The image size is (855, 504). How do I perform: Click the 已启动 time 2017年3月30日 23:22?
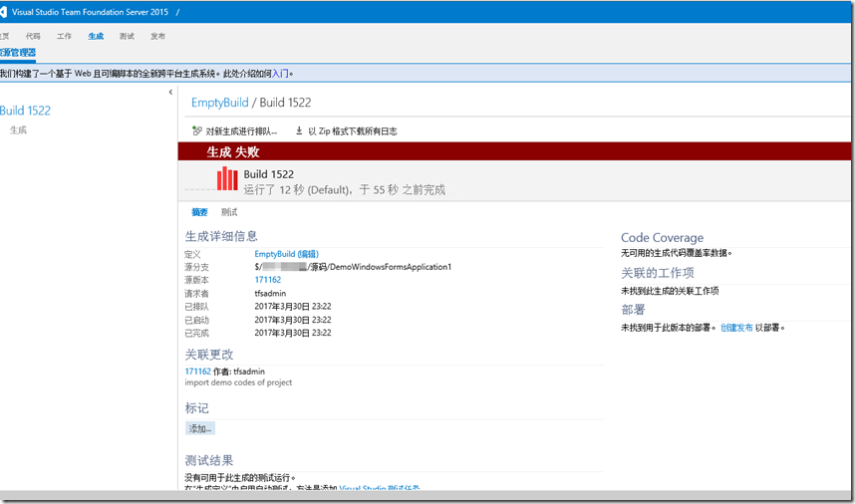(x=293, y=320)
